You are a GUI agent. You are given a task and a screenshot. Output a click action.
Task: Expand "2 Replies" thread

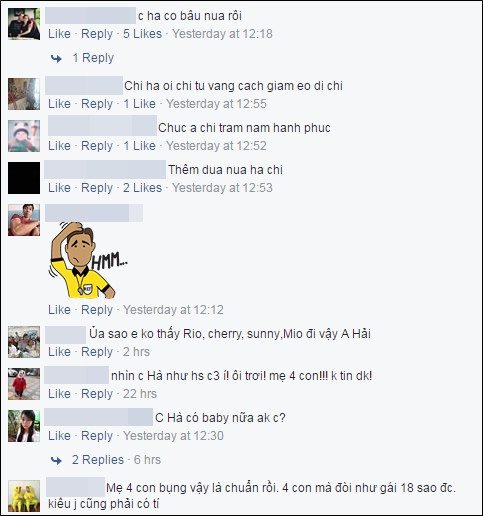98,460
